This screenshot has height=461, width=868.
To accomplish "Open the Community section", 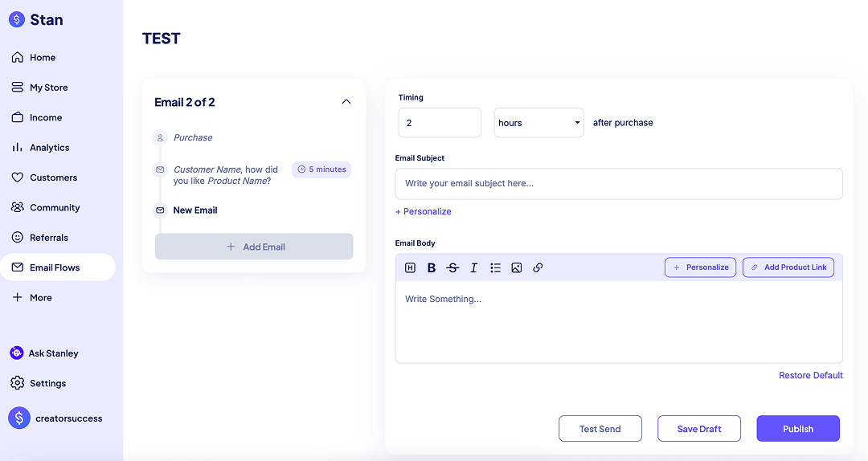I will 45,207.
